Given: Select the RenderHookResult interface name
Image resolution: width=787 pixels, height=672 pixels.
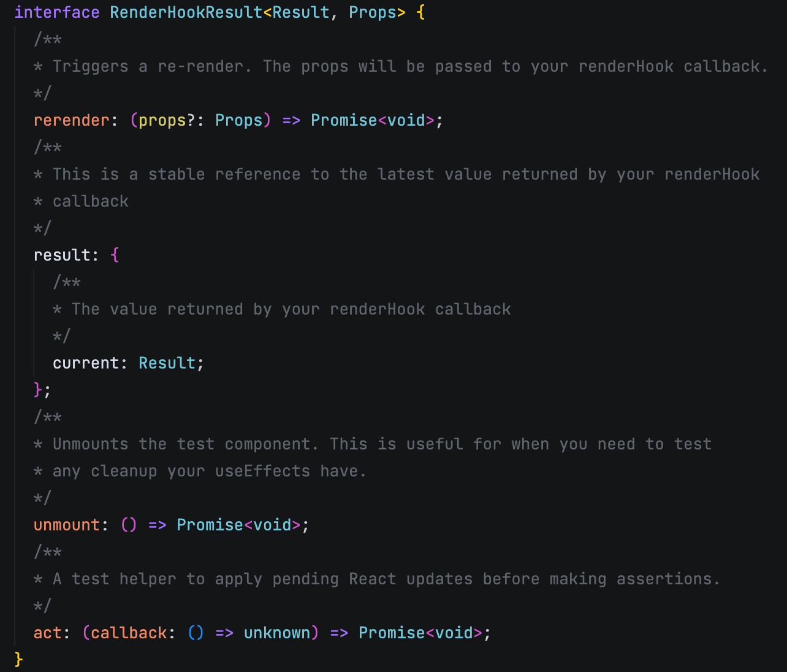Looking at the screenshot, I should point(186,12).
